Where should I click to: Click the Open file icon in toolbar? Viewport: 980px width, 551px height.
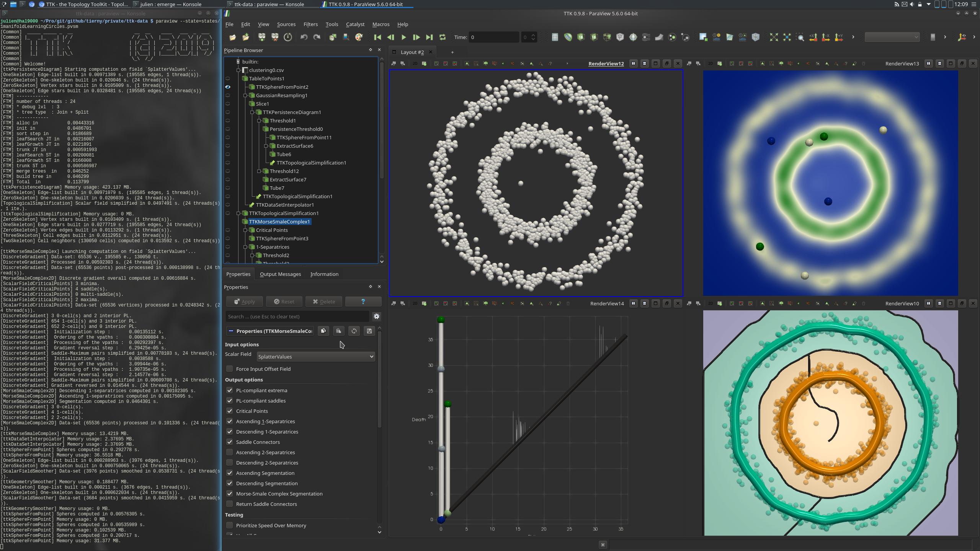coord(232,37)
